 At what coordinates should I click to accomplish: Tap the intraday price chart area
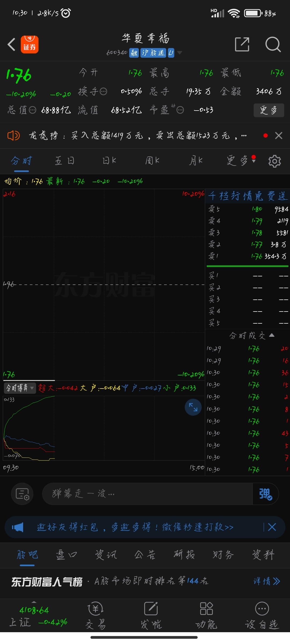pyautogui.click(x=104, y=284)
